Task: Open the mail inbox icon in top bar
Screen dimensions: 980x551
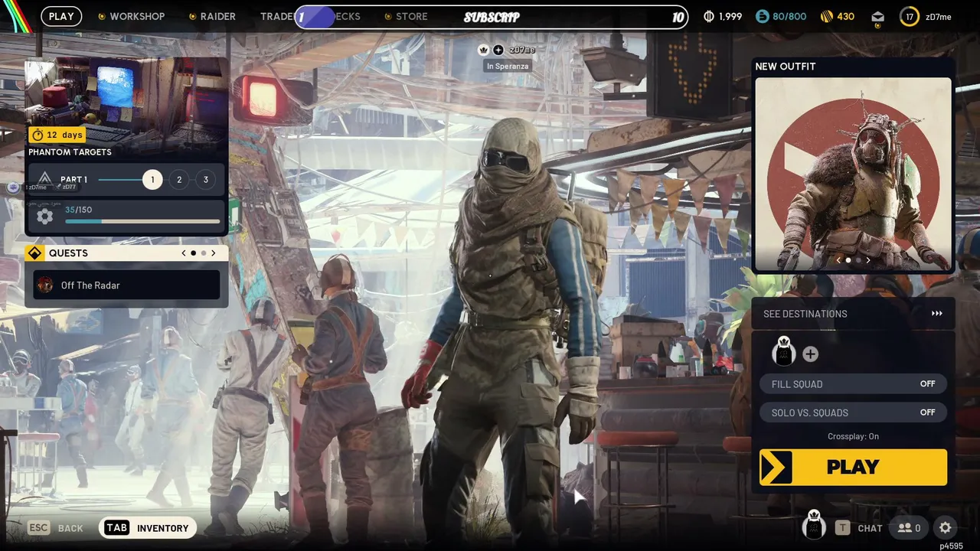Action: coord(877,17)
